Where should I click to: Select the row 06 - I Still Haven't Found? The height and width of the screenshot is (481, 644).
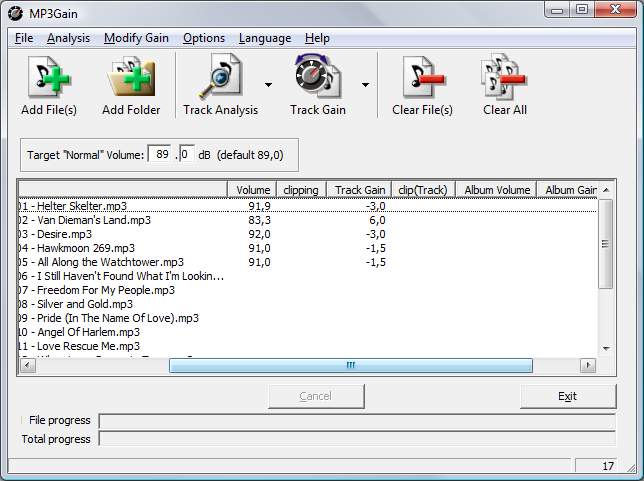(x=308, y=276)
